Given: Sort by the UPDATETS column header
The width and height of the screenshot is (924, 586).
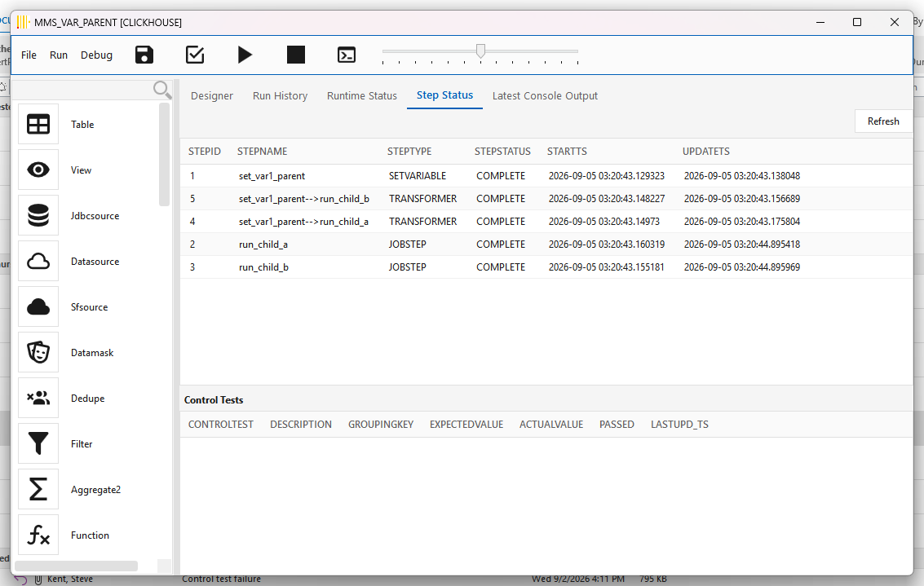Looking at the screenshot, I should coord(706,152).
